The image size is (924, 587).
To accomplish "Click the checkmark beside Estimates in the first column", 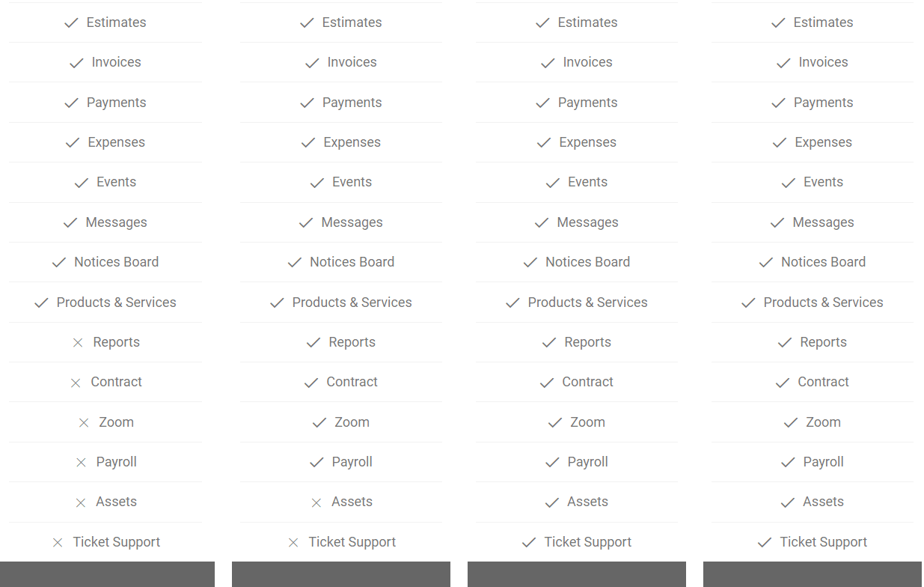I will pos(71,22).
